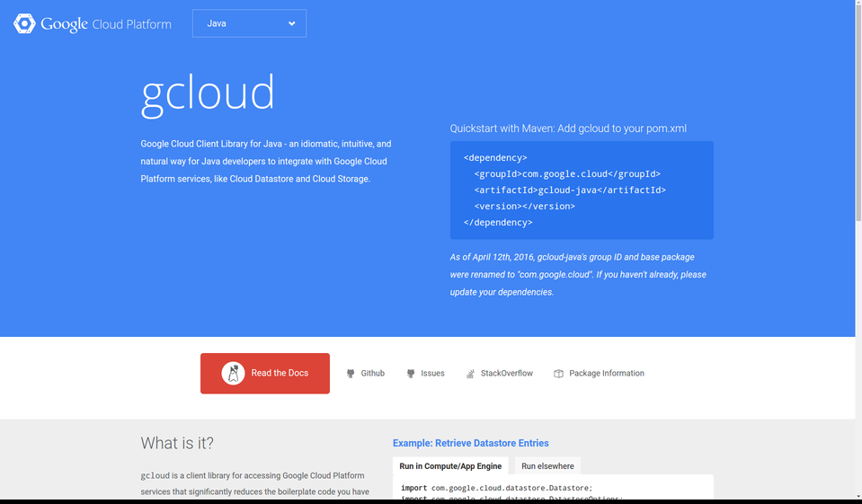Click the April 12th 2016 rename notice
Screen dimensions: 862x504
coord(578,275)
